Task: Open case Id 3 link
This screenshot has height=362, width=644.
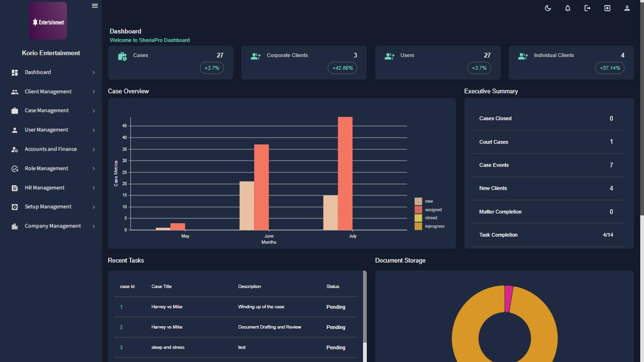Action: (x=121, y=347)
